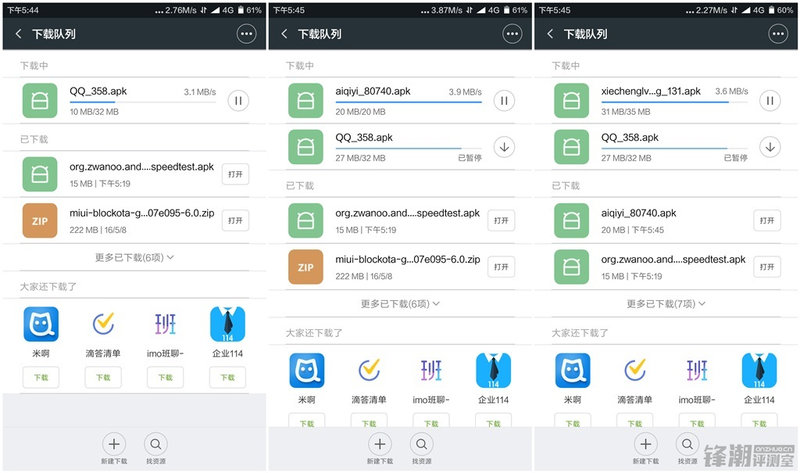Open three-dot more menu on middle screen

(512, 34)
